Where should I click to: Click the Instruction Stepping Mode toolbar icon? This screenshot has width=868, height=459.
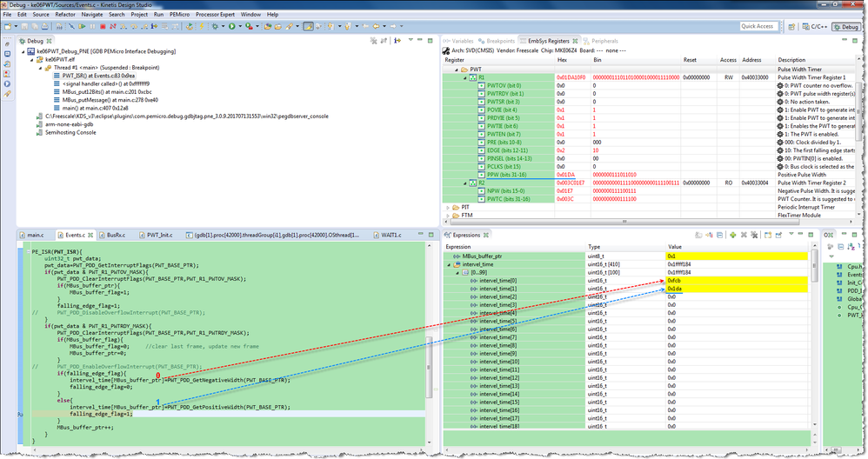154,26
